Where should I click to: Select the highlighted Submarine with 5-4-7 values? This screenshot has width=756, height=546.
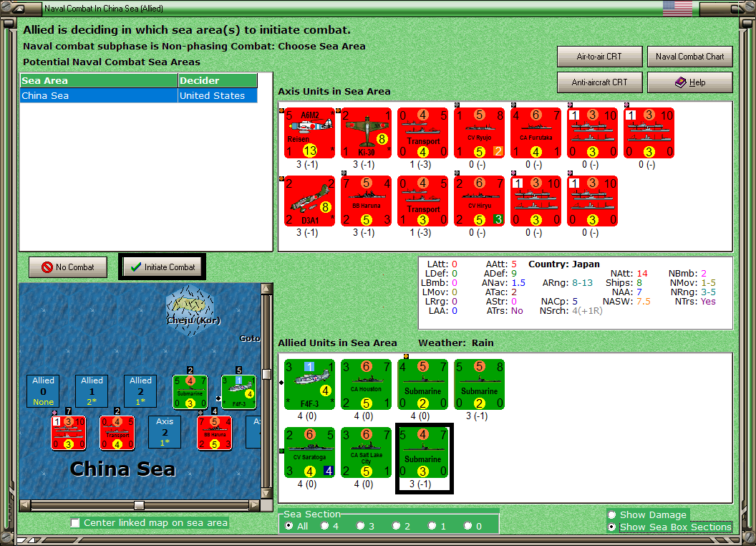click(423, 452)
